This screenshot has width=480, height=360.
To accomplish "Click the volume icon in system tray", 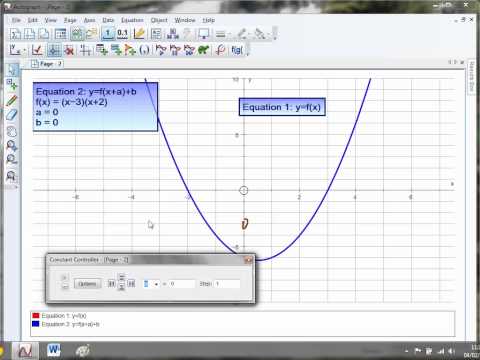I will (x=451, y=351).
